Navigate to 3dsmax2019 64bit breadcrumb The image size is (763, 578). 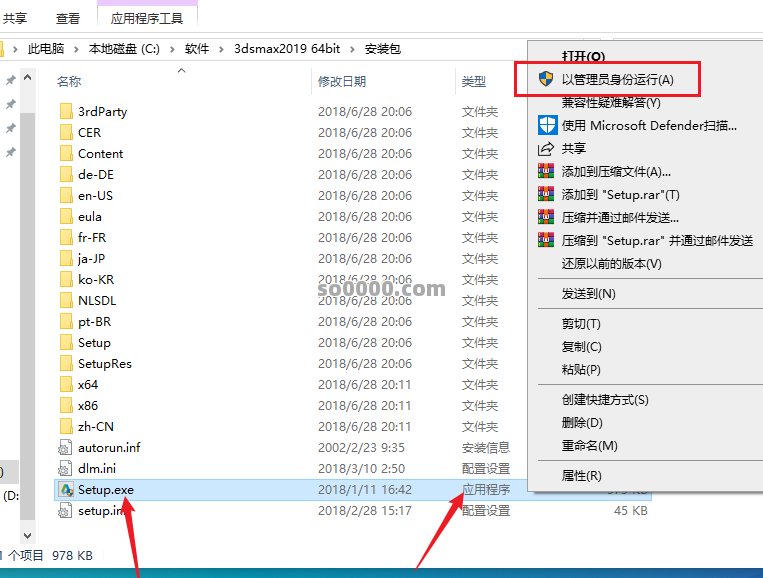(x=287, y=49)
